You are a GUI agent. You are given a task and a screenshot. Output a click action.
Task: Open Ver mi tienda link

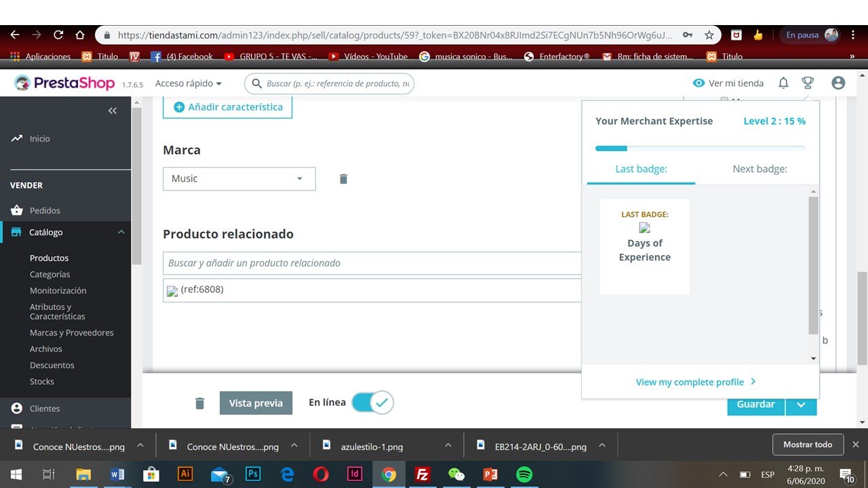pos(728,83)
